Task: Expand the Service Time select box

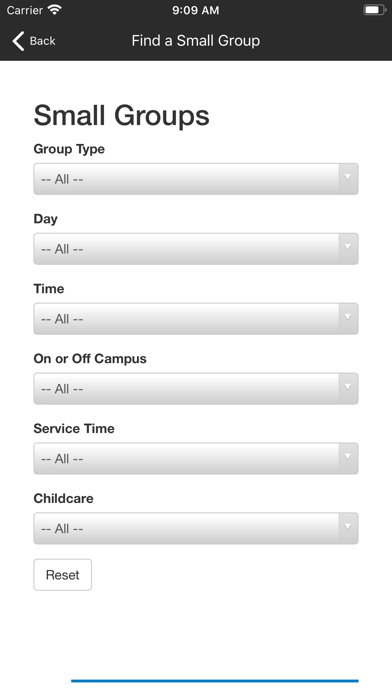Action: coord(196,459)
